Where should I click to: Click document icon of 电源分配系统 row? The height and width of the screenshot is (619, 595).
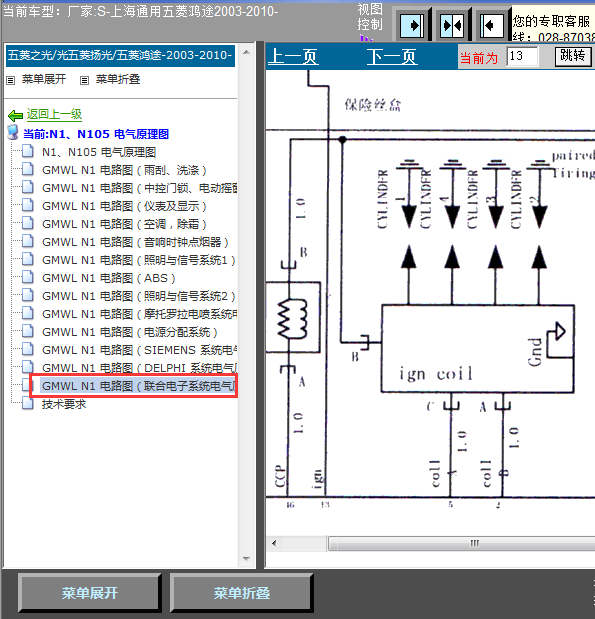[x=28, y=332]
